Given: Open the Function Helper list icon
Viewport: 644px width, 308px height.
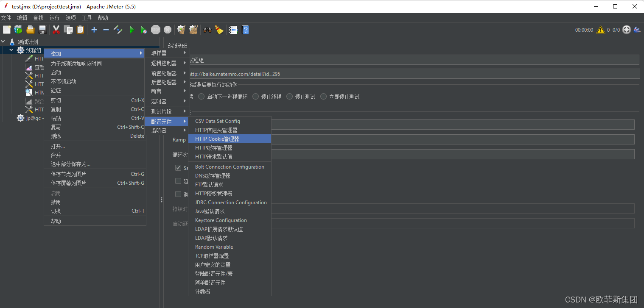Looking at the screenshot, I should point(233,30).
